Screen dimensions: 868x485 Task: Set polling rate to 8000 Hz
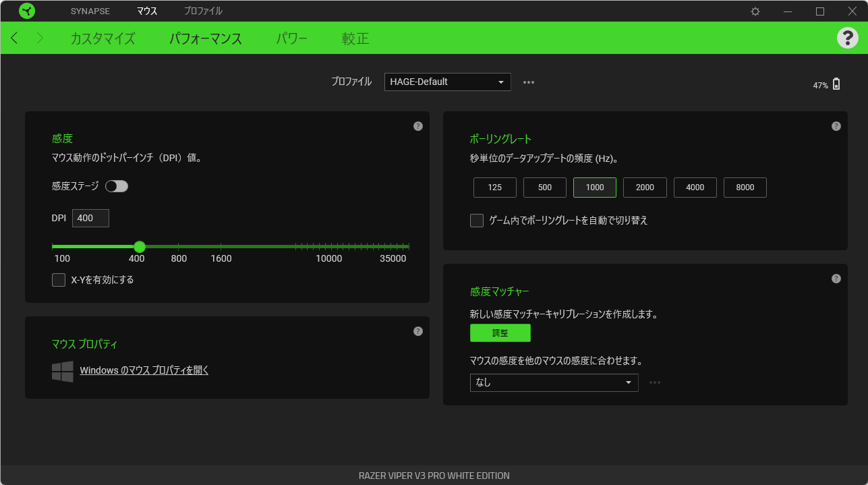[x=745, y=188]
